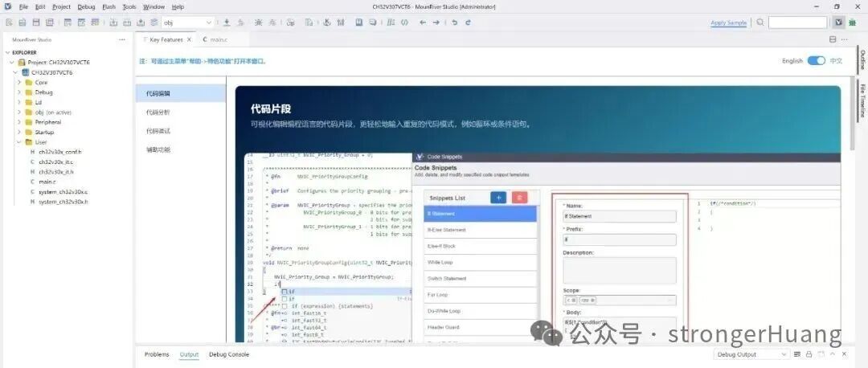Open the editor more actions ellipsis

click(x=844, y=40)
